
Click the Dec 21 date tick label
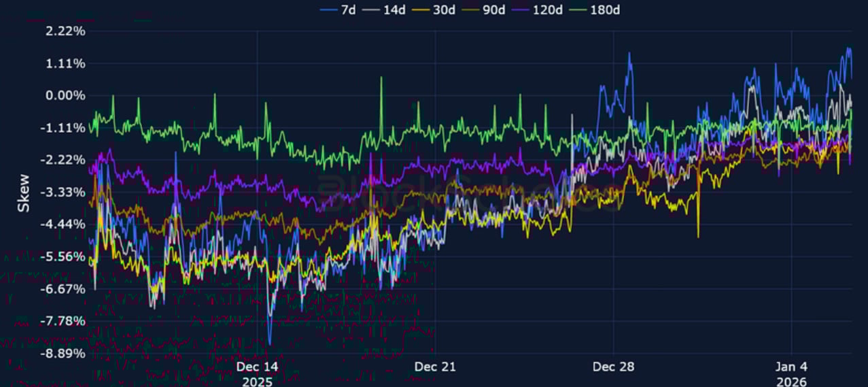tap(435, 367)
